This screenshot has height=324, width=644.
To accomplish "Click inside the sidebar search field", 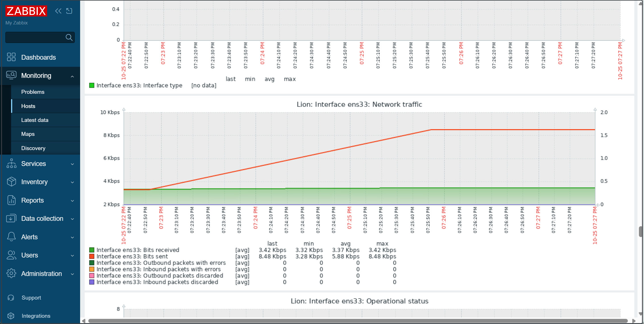I will 35,38.
